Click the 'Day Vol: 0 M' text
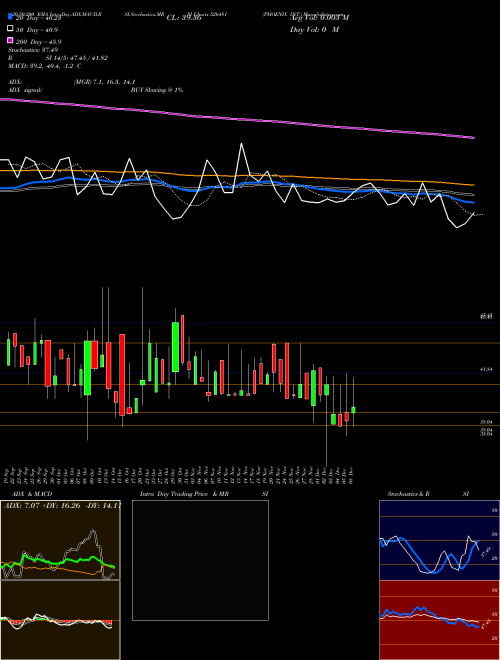This screenshot has height=660, width=500. coord(314,30)
